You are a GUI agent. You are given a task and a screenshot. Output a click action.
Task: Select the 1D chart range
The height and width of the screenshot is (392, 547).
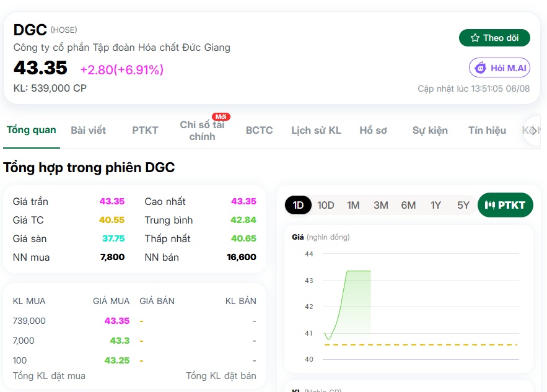298,205
